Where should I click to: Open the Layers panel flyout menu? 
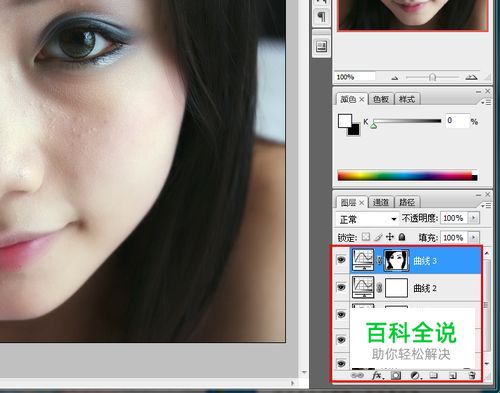(x=487, y=206)
